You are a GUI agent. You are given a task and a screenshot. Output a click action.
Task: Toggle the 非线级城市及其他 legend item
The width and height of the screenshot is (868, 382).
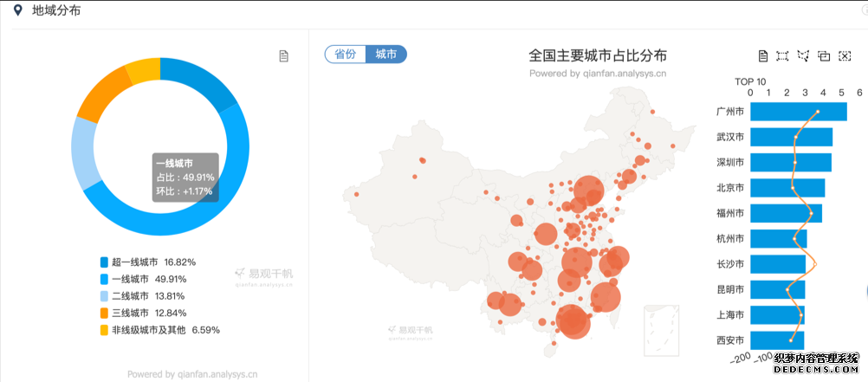point(160,330)
